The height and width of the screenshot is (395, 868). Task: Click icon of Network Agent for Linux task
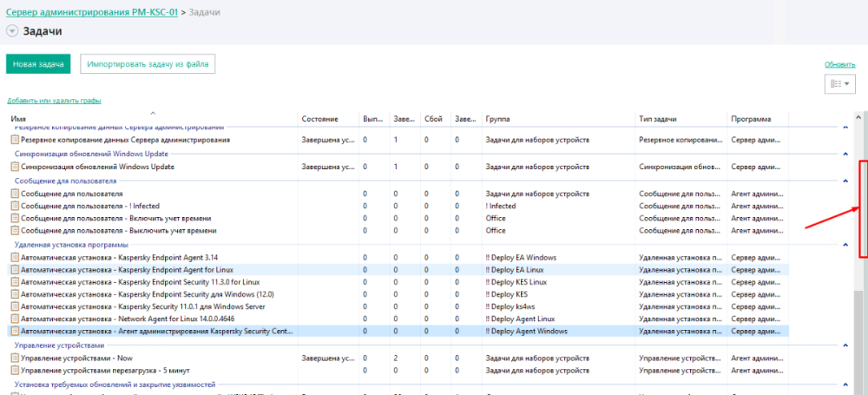(14, 319)
